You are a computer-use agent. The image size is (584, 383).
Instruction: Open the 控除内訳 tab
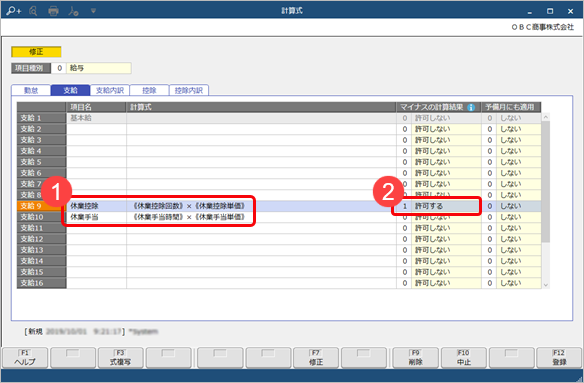189,90
